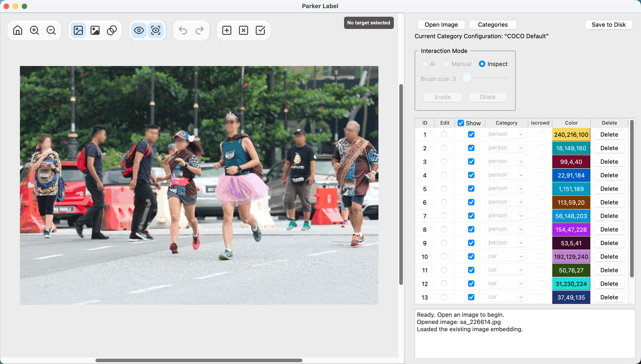641x364 pixels.
Task: Click ID cell 6 in annotation table
Action: [x=425, y=202]
